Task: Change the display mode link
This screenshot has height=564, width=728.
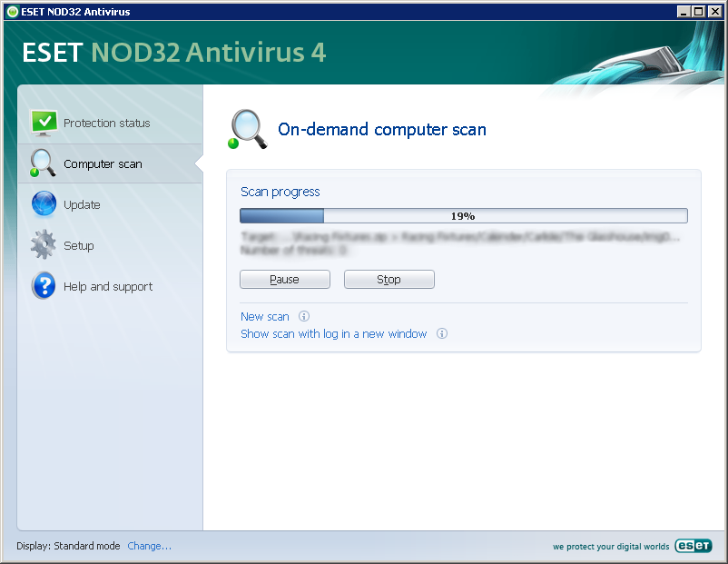Action: coord(149,546)
